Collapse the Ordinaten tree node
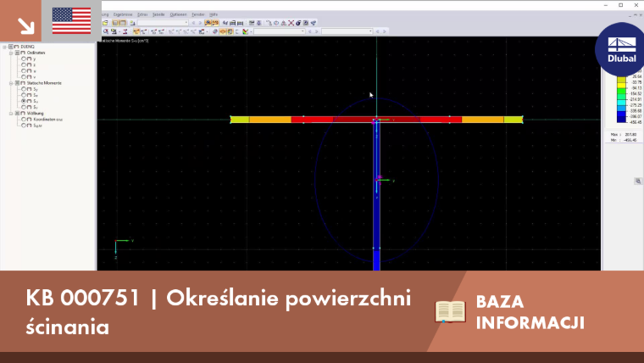 [x=11, y=53]
